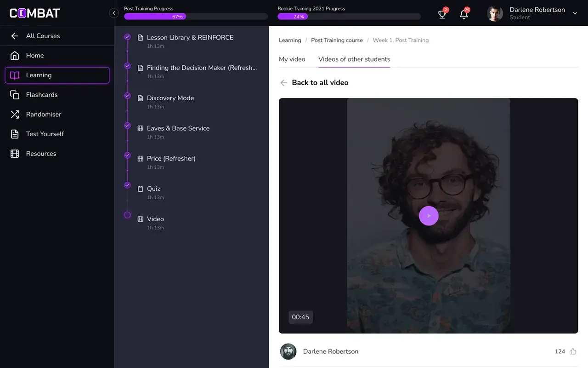This screenshot has height=368, width=588.
Task: Click the Test Yourself document icon
Action: [15, 134]
